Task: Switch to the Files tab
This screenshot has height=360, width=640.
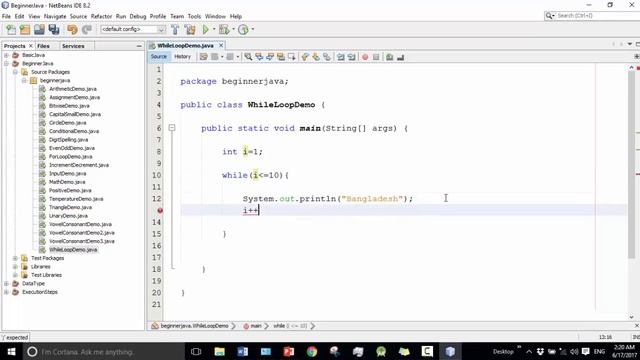Action: (x=43, y=46)
